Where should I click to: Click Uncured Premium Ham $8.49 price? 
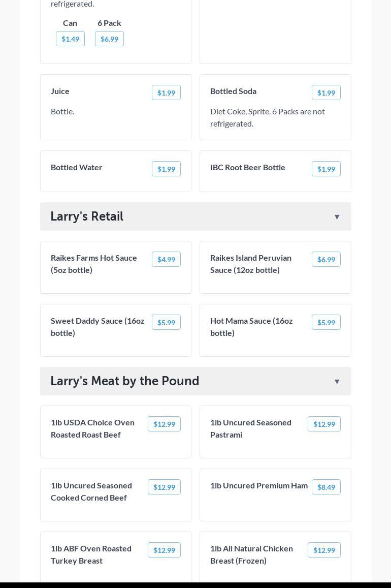coord(325,487)
